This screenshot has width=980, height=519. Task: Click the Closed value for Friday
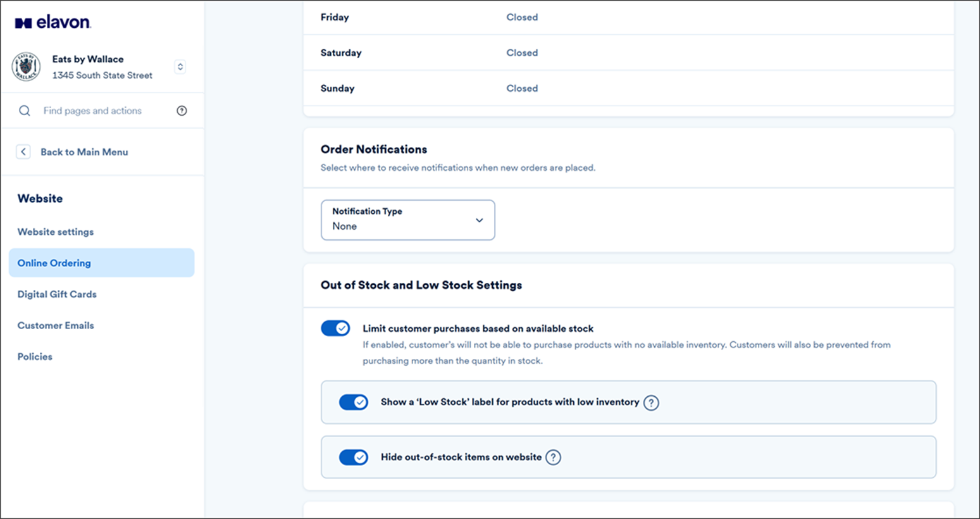tap(522, 17)
